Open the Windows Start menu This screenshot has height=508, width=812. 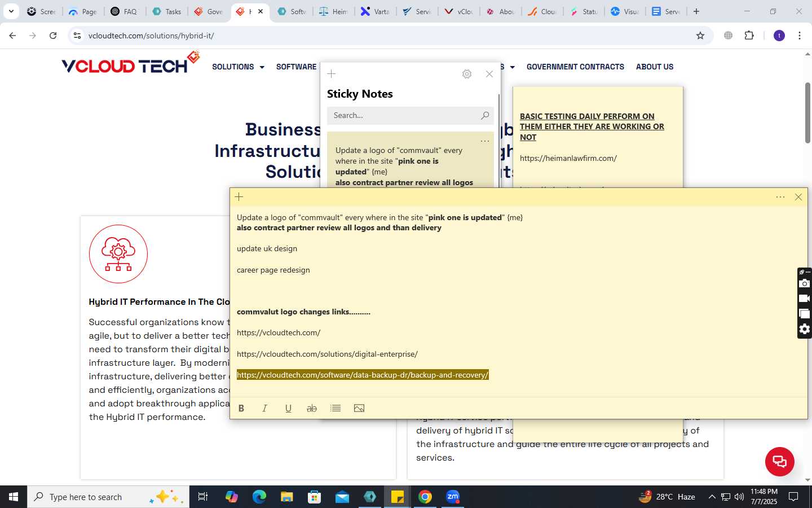14,497
